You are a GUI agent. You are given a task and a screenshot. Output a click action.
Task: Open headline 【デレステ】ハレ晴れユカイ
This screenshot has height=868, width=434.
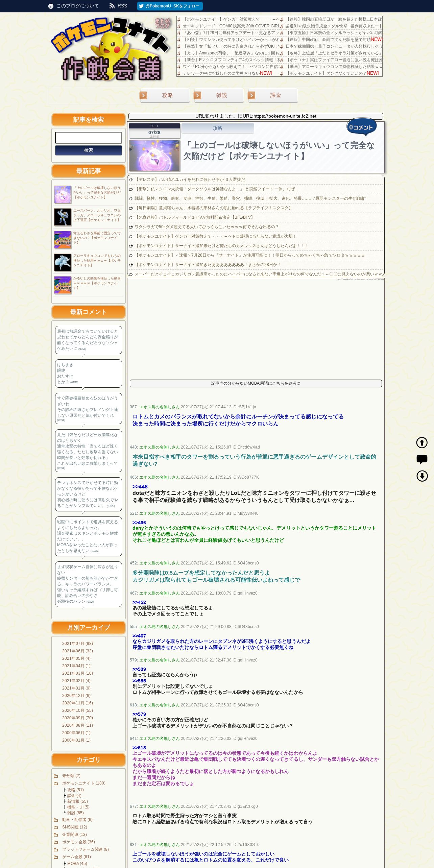click(x=190, y=179)
